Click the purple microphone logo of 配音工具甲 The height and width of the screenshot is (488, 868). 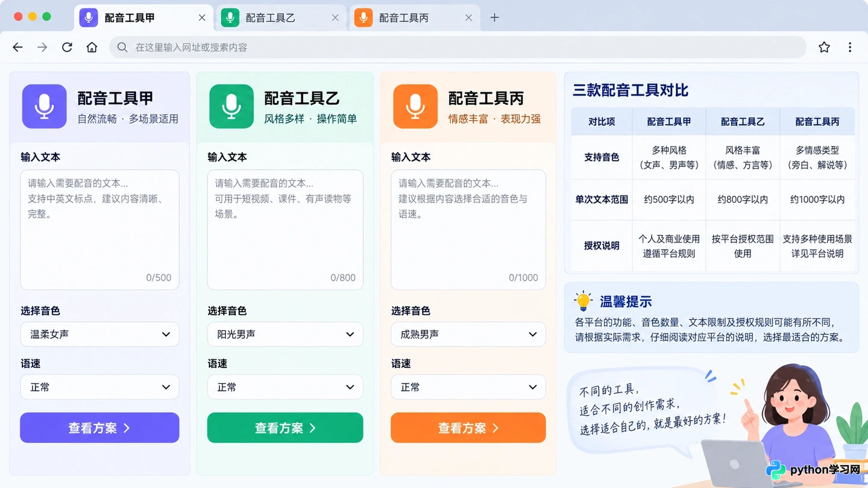[45, 106]
